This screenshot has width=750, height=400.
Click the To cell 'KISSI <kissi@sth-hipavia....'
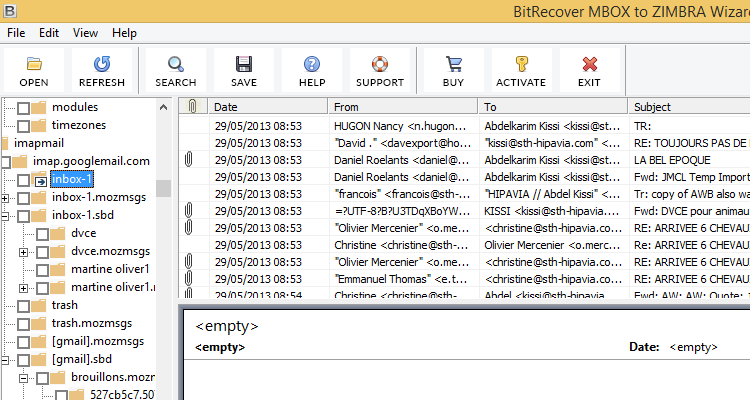[x=551, y=211]
